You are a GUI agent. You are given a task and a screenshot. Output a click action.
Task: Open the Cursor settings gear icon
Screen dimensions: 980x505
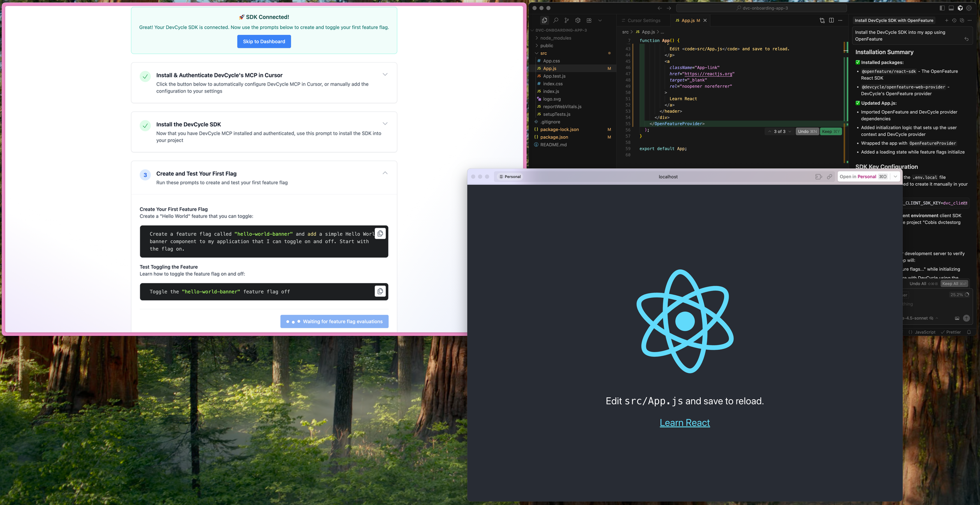point(969,8)
